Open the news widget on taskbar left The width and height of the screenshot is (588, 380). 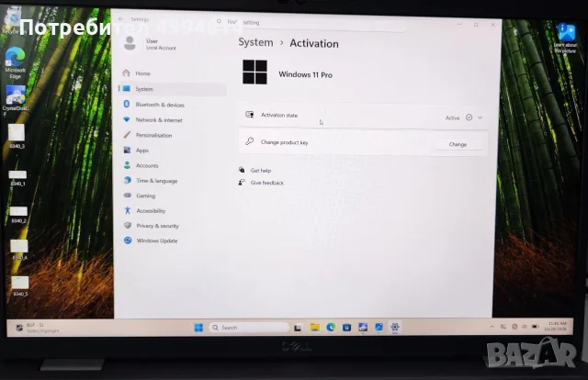pos(38,328)
